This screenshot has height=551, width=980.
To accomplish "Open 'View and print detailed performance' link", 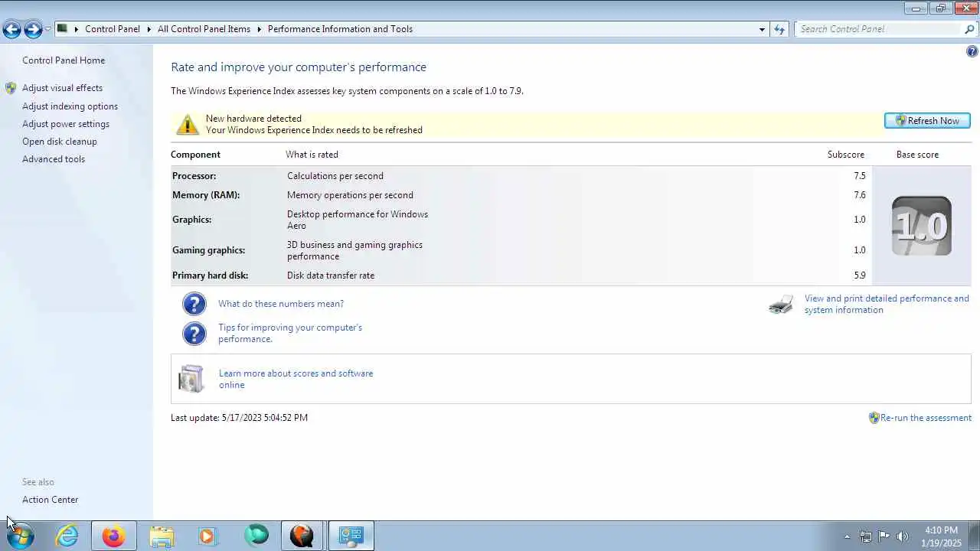I will coord(887,304).
